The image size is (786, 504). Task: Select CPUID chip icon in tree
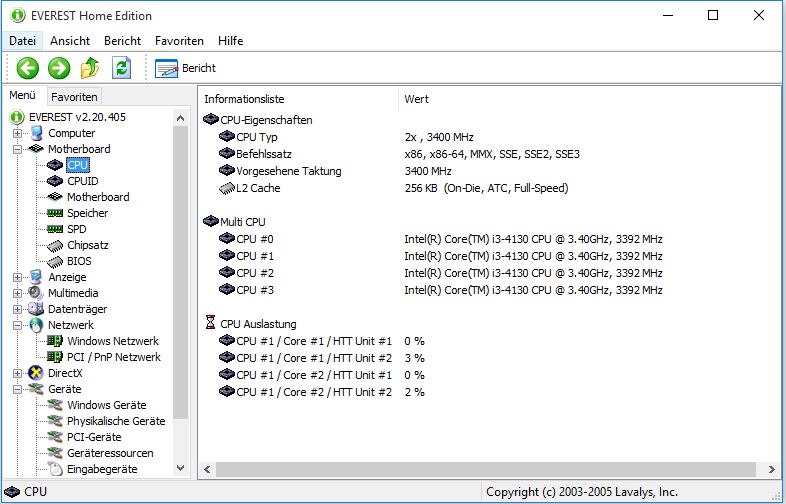tap(55, 181)
